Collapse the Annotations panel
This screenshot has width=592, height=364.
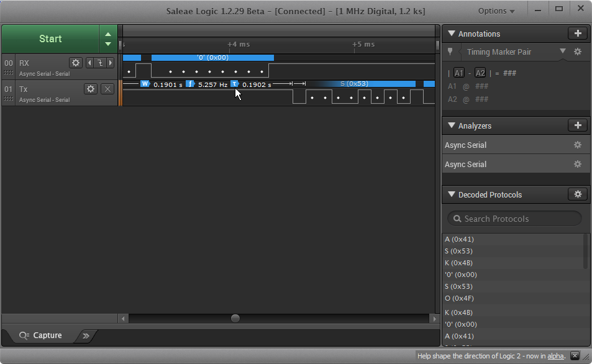coord(451,33)
